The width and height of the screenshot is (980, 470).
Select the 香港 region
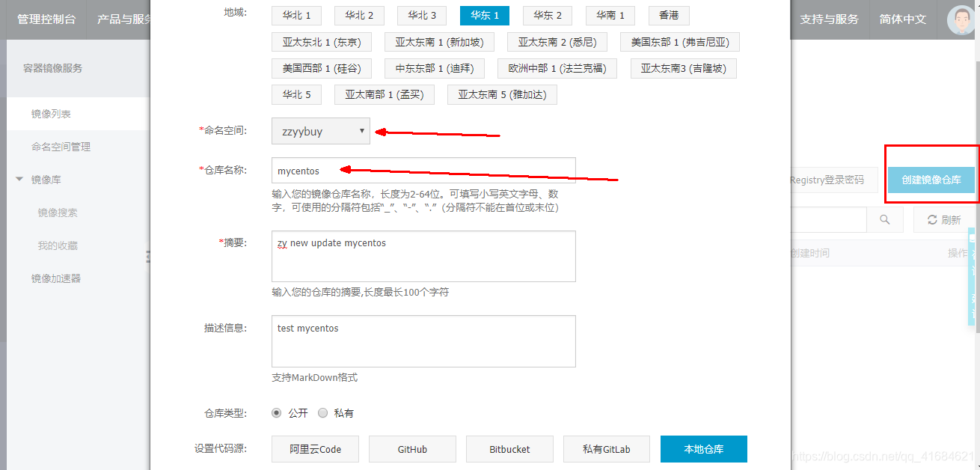point(668,15)
